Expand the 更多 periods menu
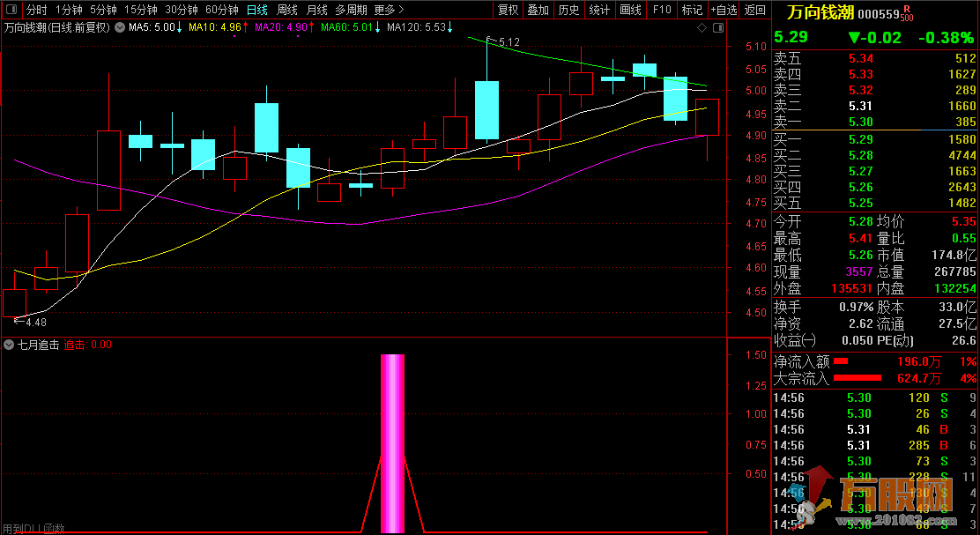 point(389,10)
